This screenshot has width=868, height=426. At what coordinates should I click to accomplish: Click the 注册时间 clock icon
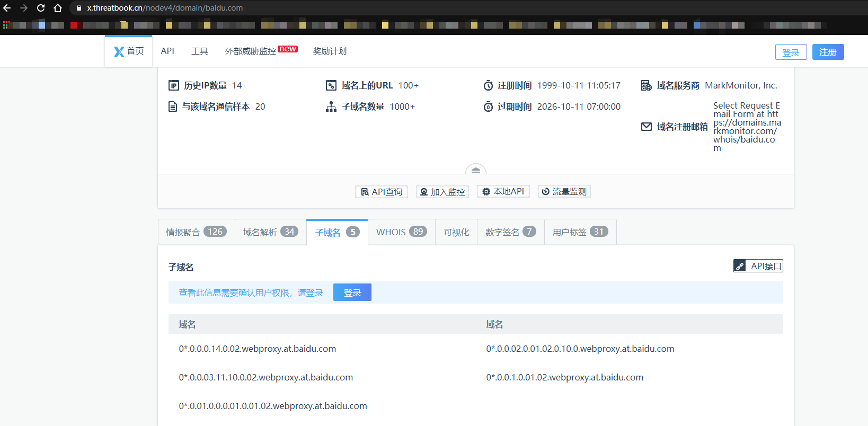pos(488,85)
